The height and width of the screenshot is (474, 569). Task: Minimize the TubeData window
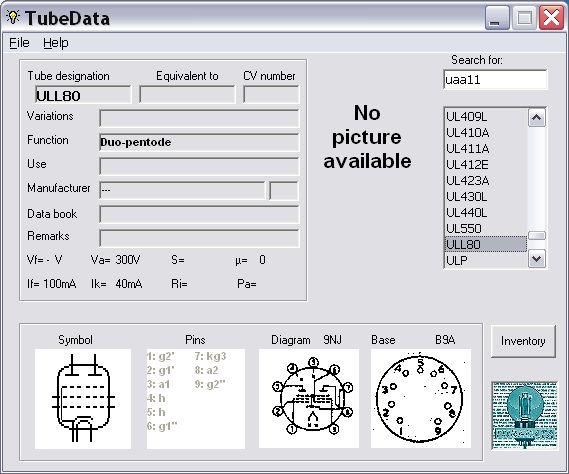(x=497, y=19)
